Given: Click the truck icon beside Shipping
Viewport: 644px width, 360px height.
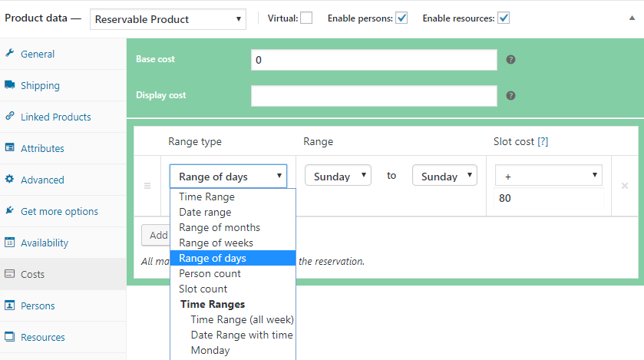Looking at the screenshot, I should click(x=10, y=85).
